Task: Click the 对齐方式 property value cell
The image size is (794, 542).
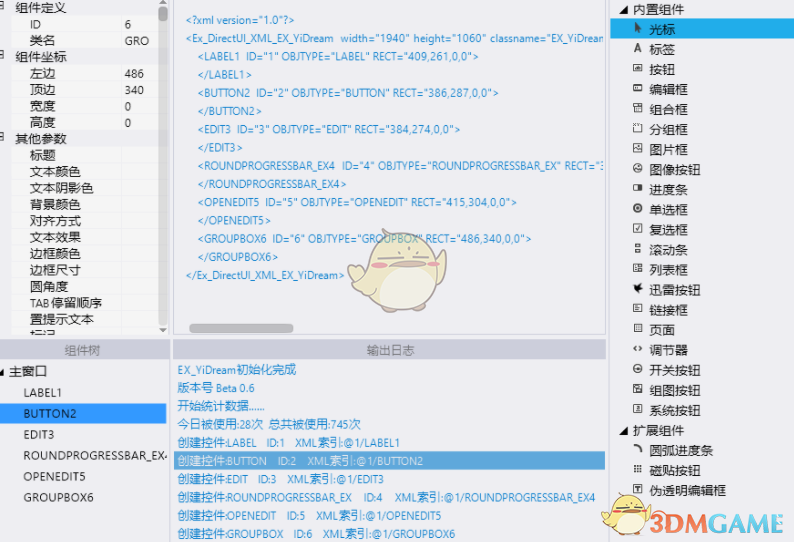Action: 139,221
